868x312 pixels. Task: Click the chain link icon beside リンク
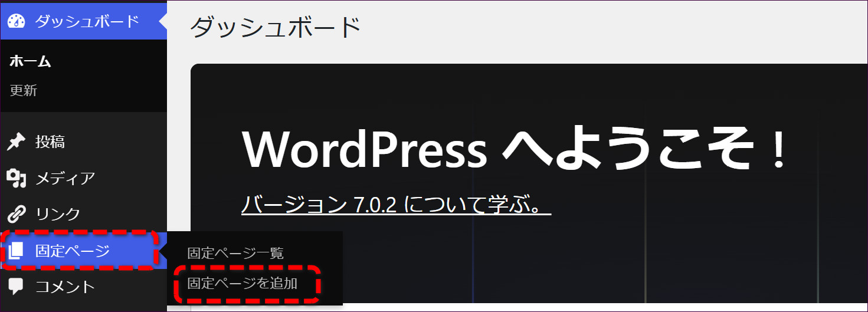(x=17, y=214)
